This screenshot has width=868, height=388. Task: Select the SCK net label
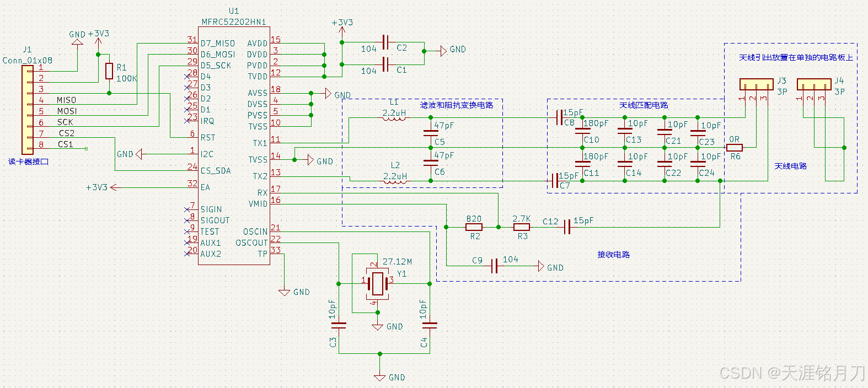[x=65, y=122]
